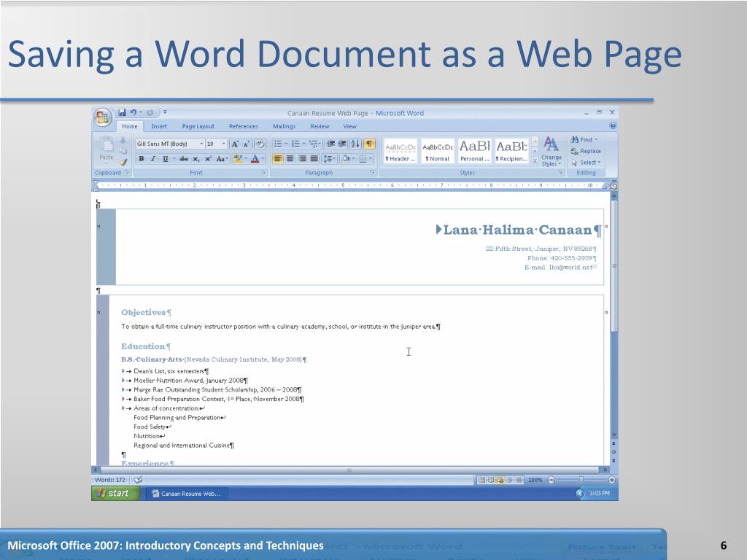
Task: Click the Numbering list icon
Action: tap(295, 144)
